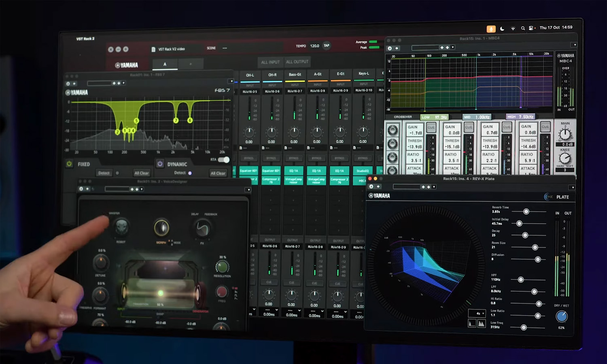The height and width of the screenshot is (364, 607).
Task: Toggle the FIXED filter power icon
Action: pyautogui.click(x=69, y=164)
